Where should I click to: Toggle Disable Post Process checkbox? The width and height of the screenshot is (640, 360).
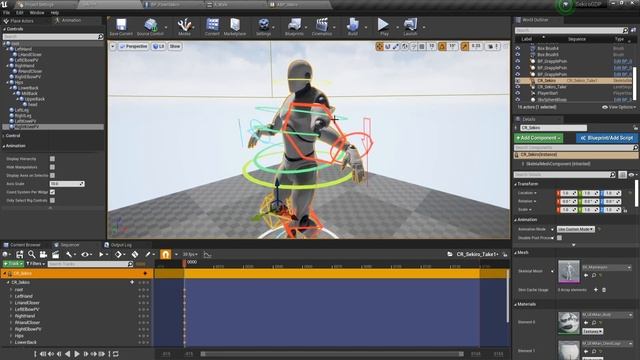pos(560,238)
